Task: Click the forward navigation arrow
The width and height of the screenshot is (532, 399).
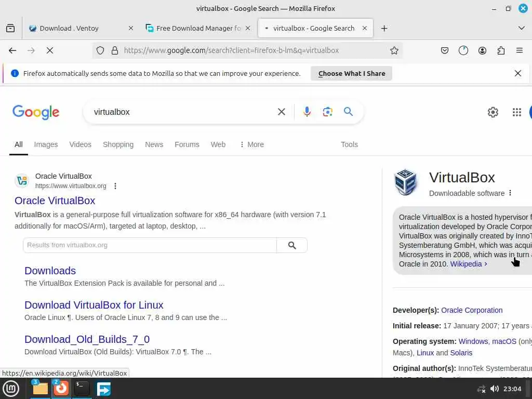Action: 31,50
